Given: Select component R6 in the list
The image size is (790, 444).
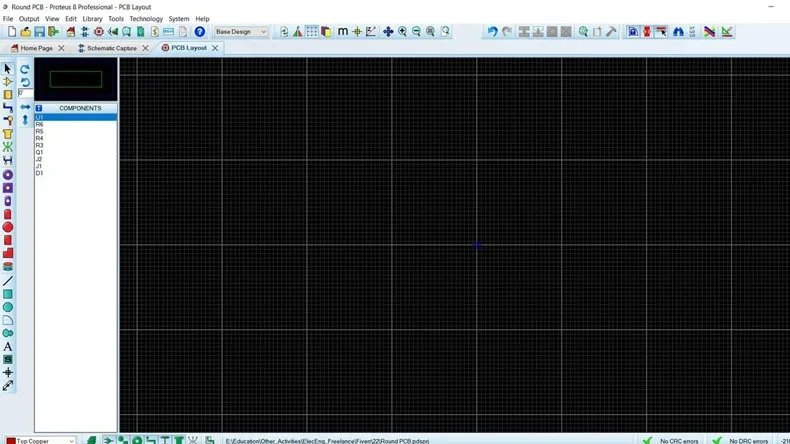Looking at the screenshot, I should coord(76,124).
